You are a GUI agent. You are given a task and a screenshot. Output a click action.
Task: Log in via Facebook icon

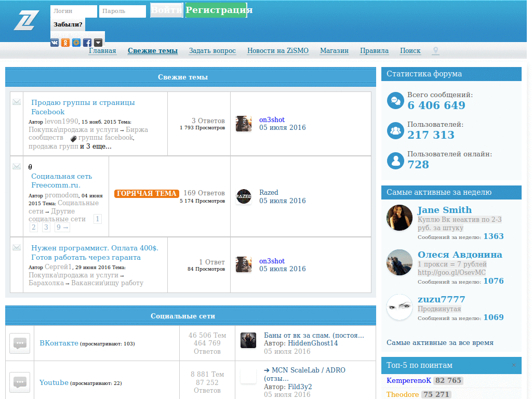[87, 43]
